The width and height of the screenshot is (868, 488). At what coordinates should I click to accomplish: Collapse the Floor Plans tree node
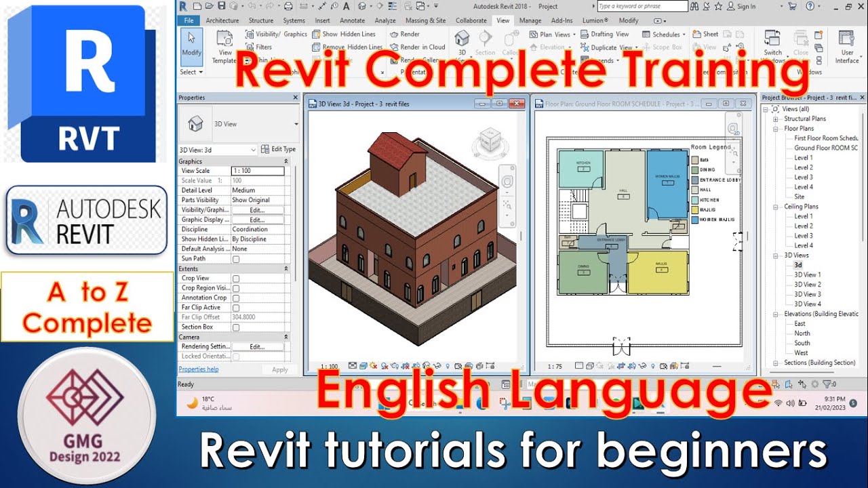[x=776, y=128]
